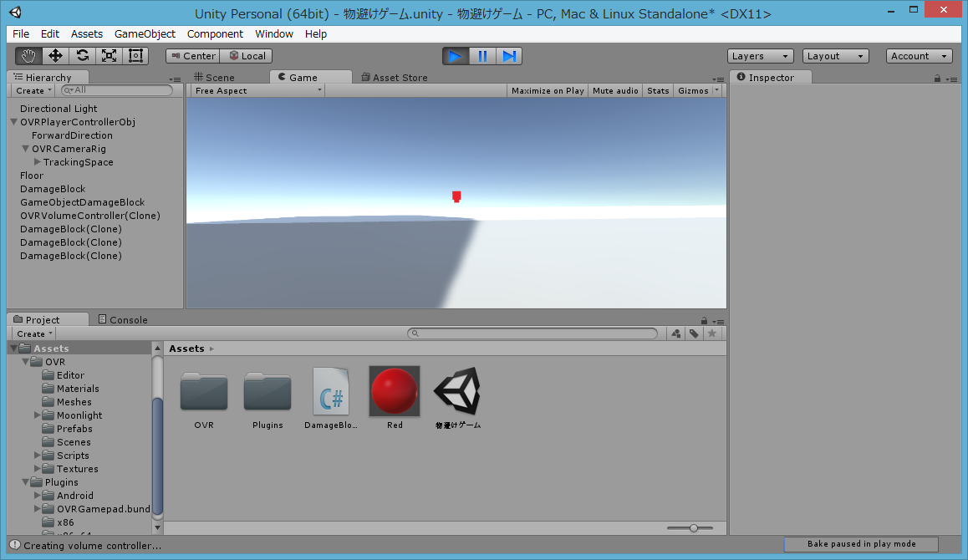Viewport: 968px width, 560px height.
Task: Select the Rotate tool
Action: [x=82, y=55]
